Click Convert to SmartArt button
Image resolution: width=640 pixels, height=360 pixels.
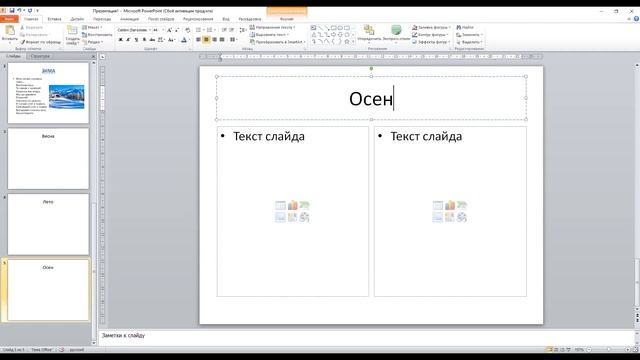pyautogui.click(x=278, y=42)
